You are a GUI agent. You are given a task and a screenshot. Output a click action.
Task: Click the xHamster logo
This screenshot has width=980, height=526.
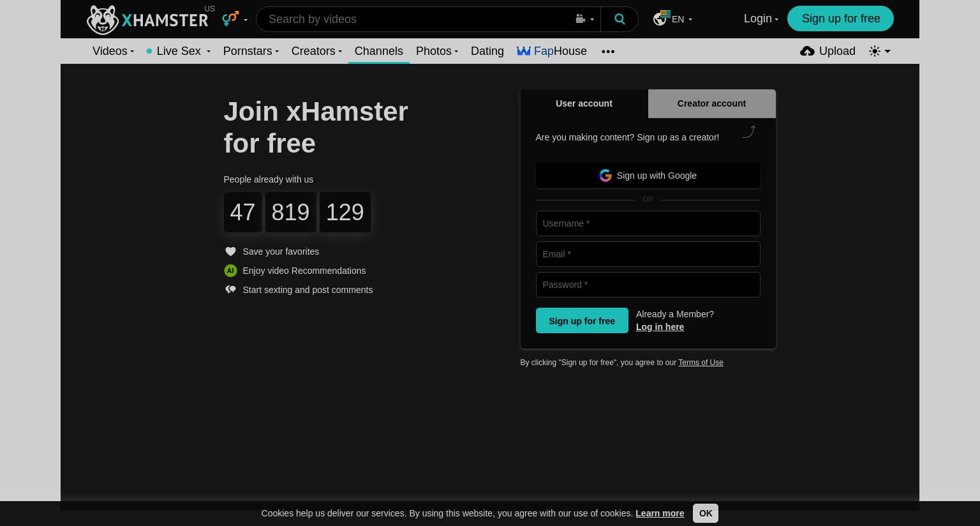pos(147,19)
